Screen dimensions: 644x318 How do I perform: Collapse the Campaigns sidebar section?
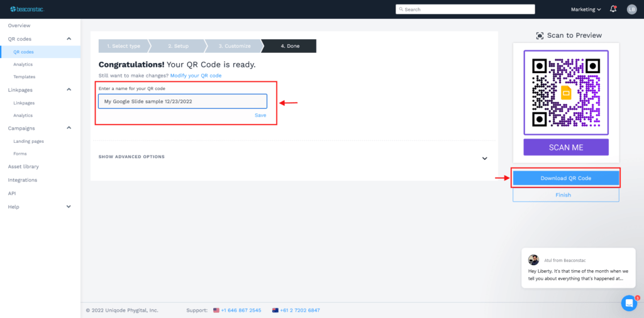pyautogui.click(x=69, y=128)
